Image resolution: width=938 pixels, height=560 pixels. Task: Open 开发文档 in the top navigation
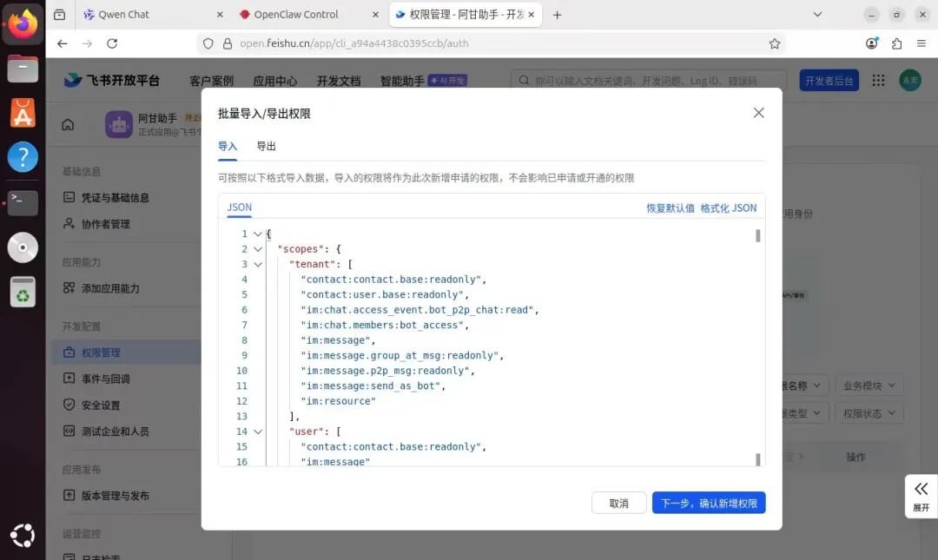click(x=338, y=80)
